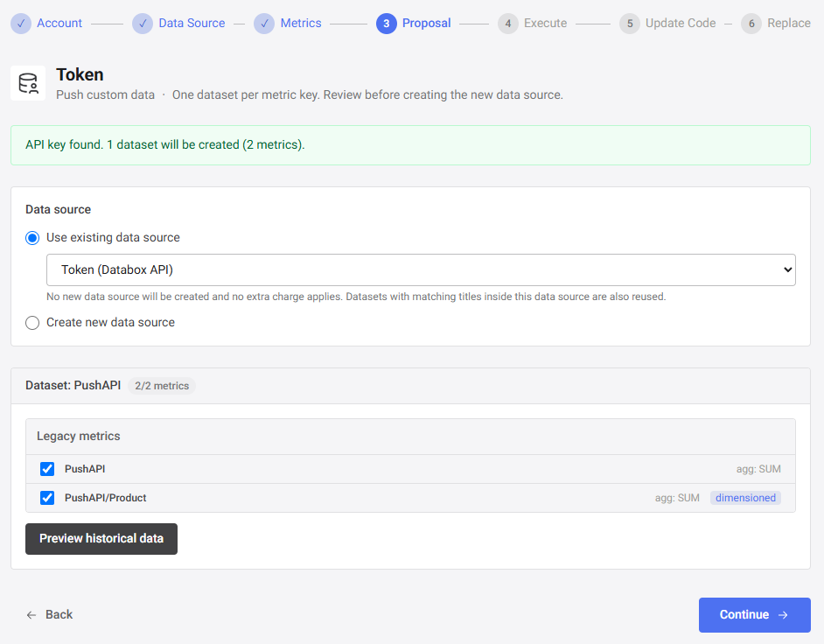Click the Data Source step checkmark icon
Image resolution: width=824 pixels, height=644 pixels.
[143, 24]
